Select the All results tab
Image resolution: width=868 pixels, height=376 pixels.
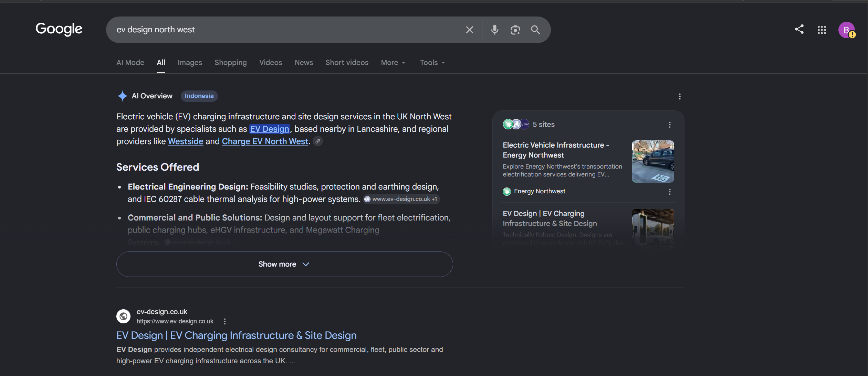[x=161, y=63]
